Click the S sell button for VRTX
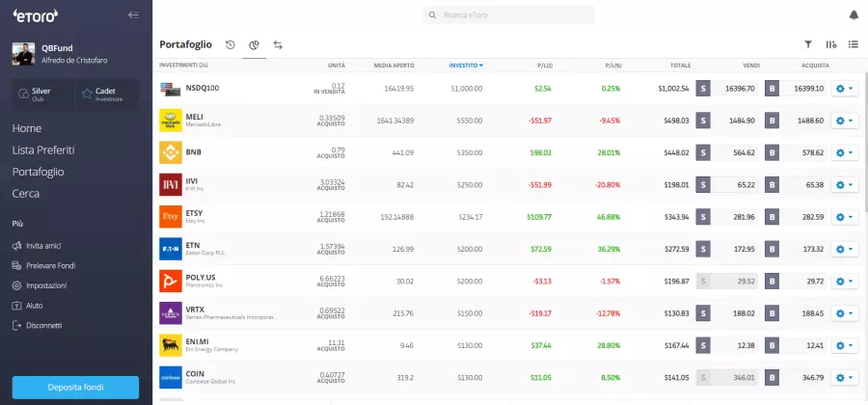 [703, 313]
